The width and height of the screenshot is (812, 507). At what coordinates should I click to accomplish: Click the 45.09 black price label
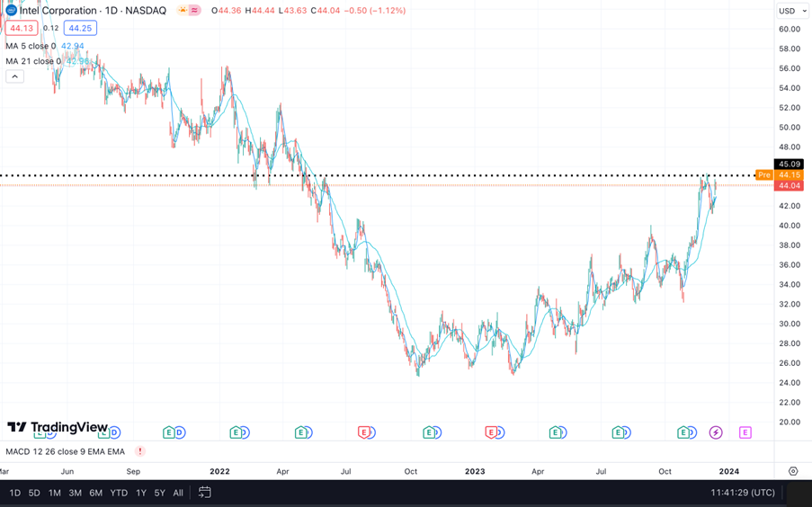[789, 165]
